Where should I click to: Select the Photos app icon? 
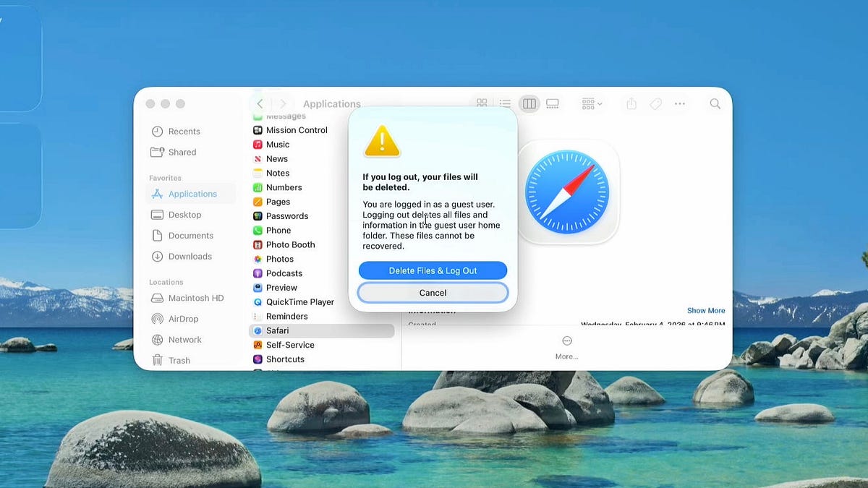coord(258,259)
